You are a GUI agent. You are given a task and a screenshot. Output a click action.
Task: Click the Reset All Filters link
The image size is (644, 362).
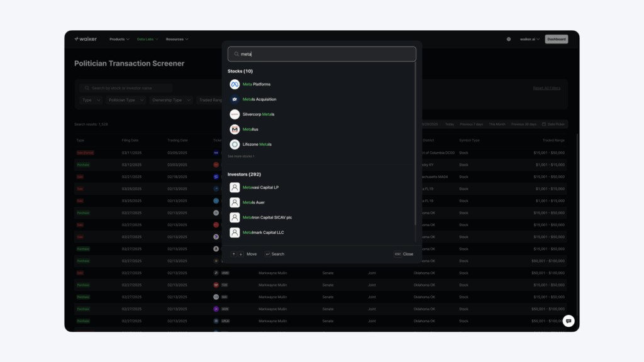pyautogui.click(x=547, y=88)
